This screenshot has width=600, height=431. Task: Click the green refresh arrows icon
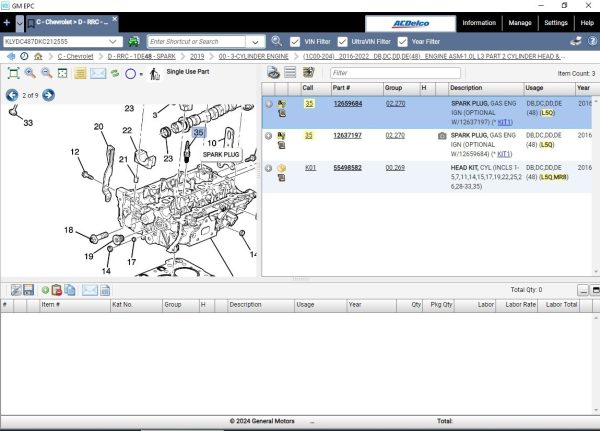coord(115,73)
